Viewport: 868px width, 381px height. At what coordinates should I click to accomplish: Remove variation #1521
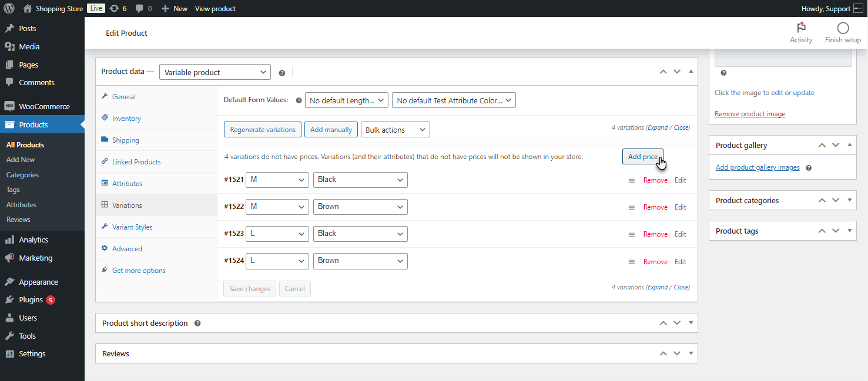655,180
